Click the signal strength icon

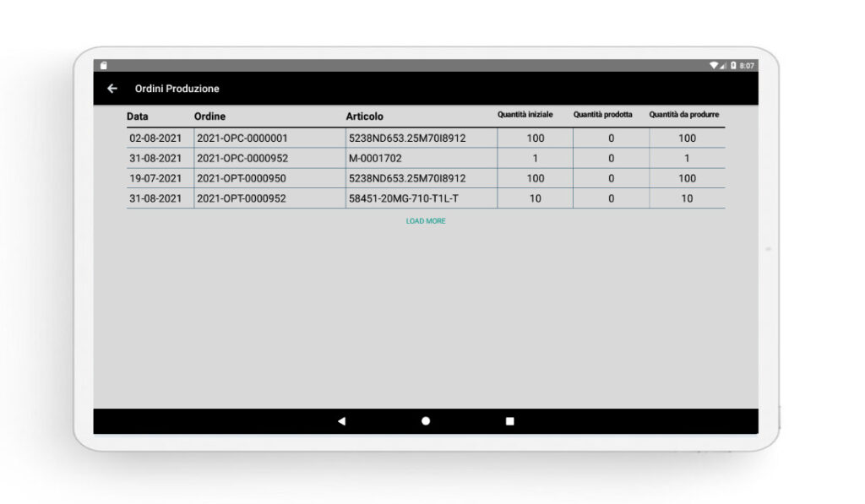(723, 66)
